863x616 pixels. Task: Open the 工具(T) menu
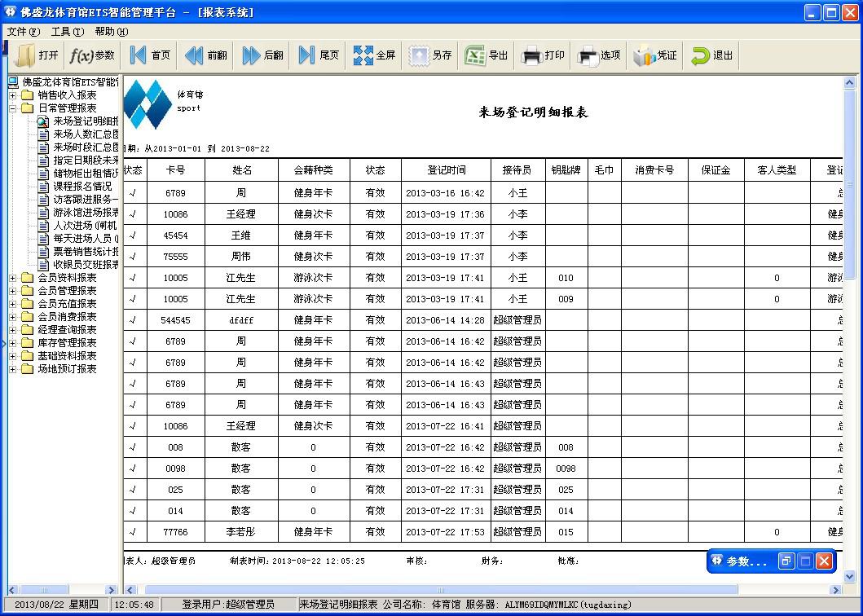[x=68, y=32]
